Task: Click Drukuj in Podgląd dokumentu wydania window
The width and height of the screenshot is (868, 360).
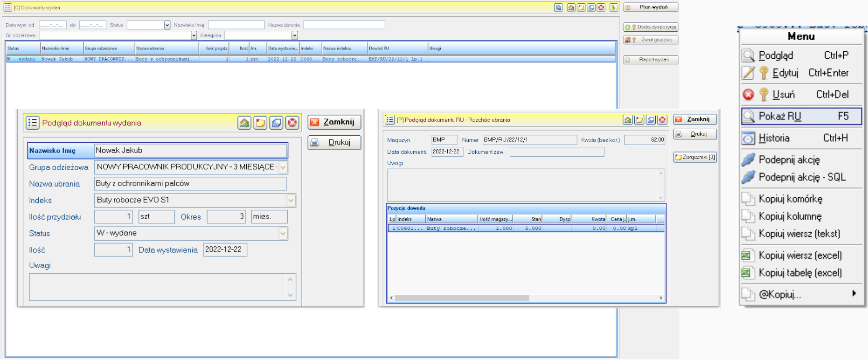Action: coord(334,143)
